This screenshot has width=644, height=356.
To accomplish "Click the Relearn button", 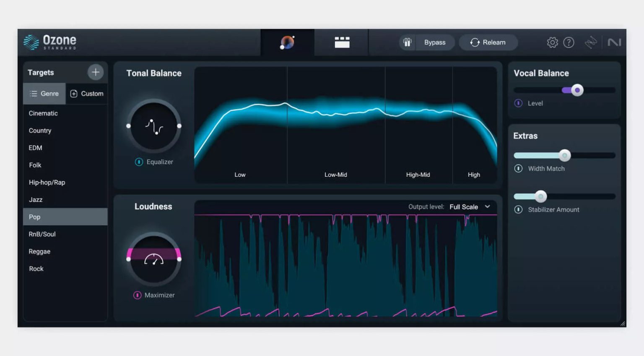I will click(x=488, y=42).
